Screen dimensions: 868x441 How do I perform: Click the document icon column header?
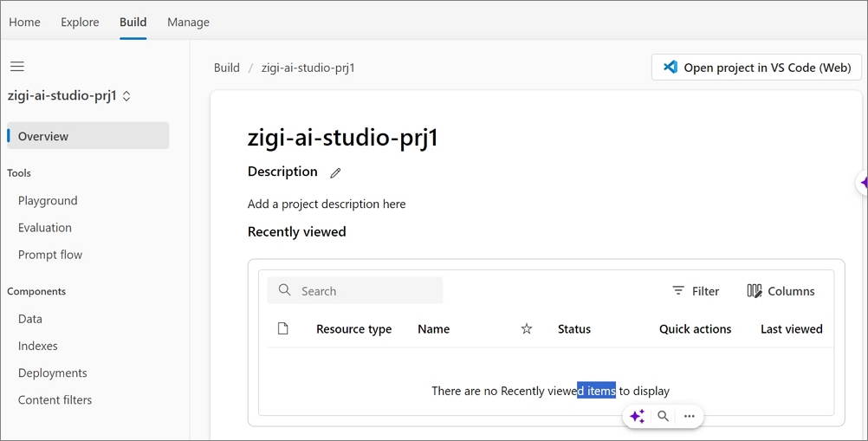click(x=283, y=328)
